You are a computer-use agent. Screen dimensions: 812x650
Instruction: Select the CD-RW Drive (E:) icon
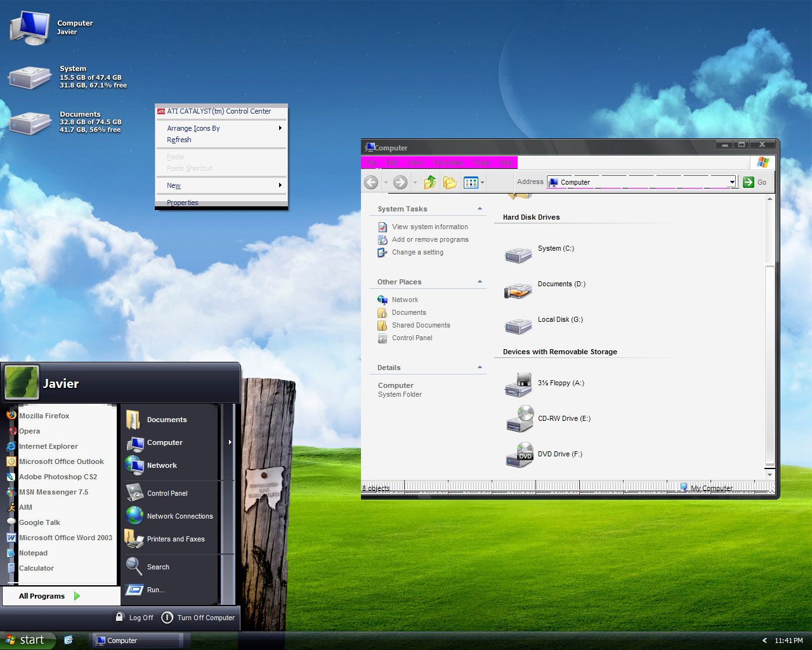[x=519, y=420]
